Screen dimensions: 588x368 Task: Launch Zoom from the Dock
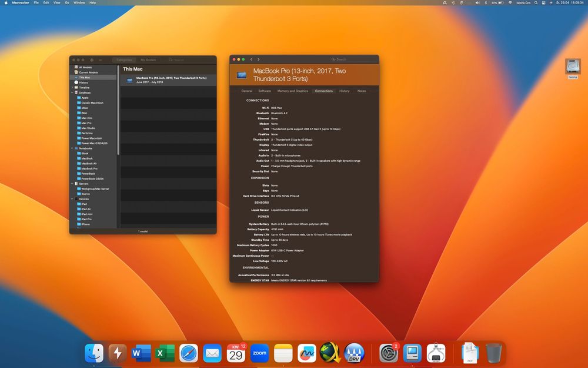[259, 353]
